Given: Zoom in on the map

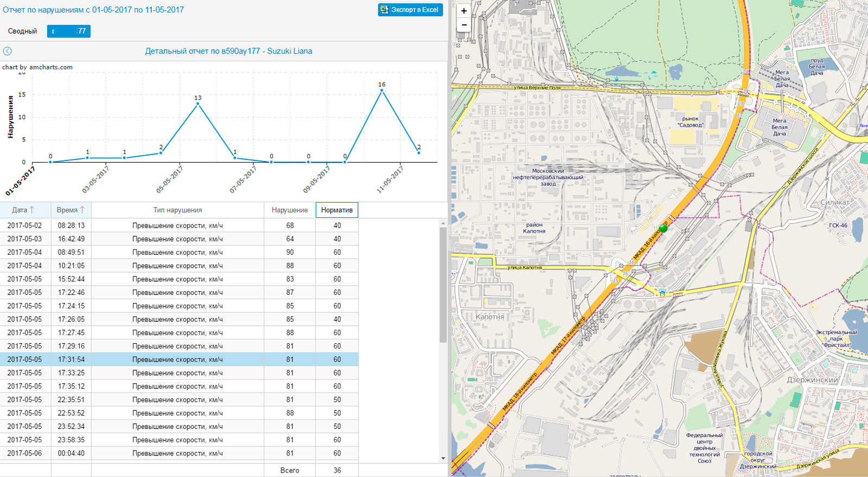Looking at the screenshot, I should [x=464, y=11].
